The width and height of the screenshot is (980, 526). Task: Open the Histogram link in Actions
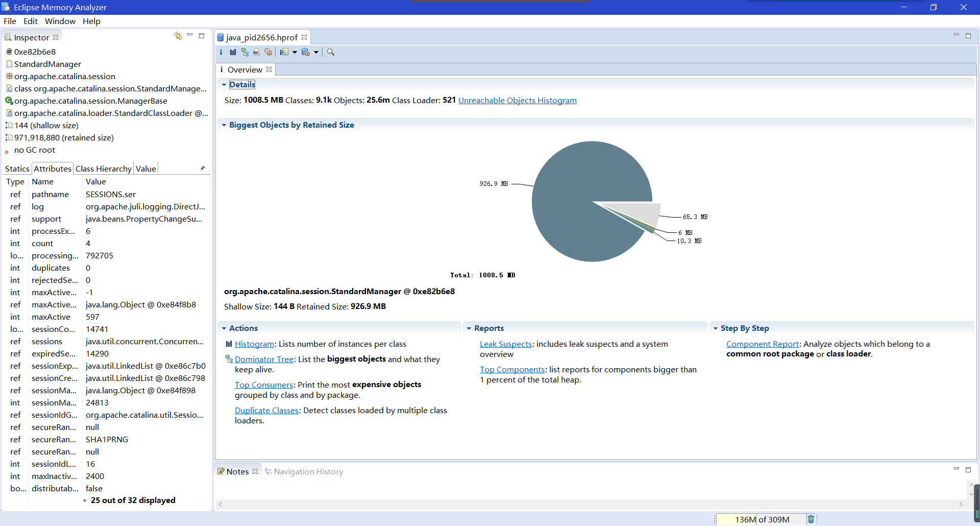(254, 344)
